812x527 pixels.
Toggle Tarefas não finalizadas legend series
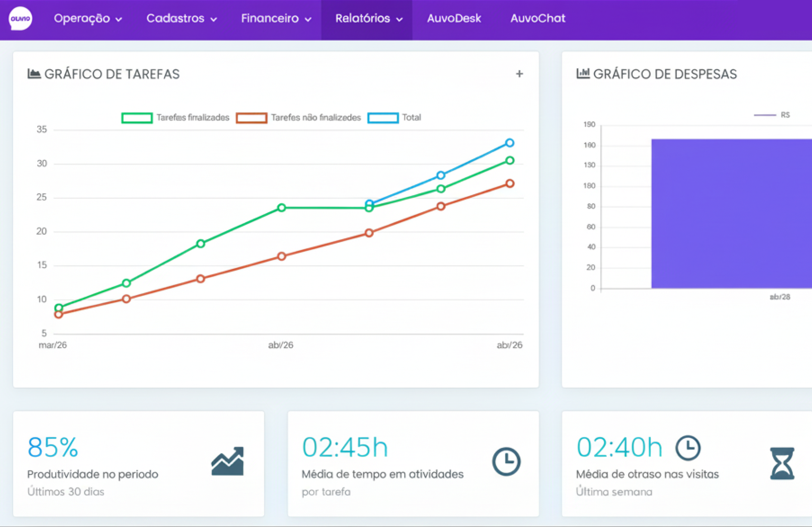251,118
